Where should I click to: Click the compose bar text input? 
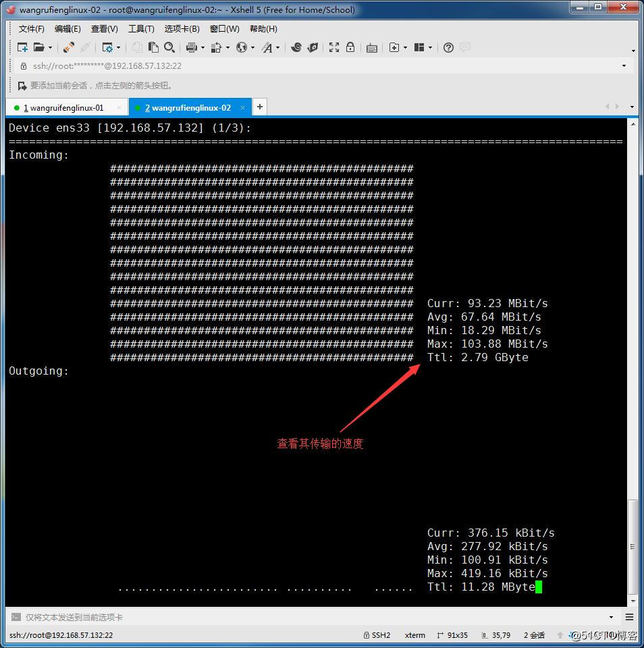pos(314,617)
